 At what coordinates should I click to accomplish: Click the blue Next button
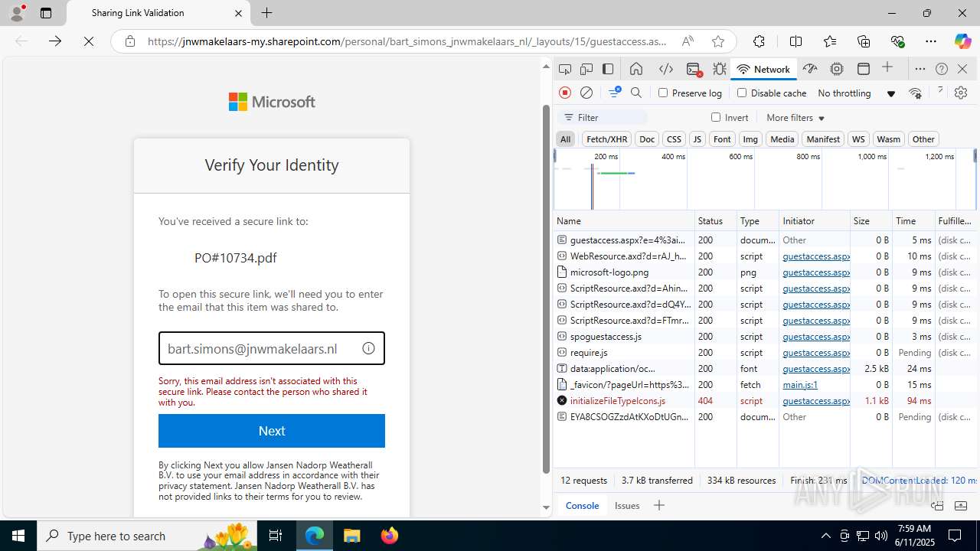pyautogui.click(x=272, y=431)
